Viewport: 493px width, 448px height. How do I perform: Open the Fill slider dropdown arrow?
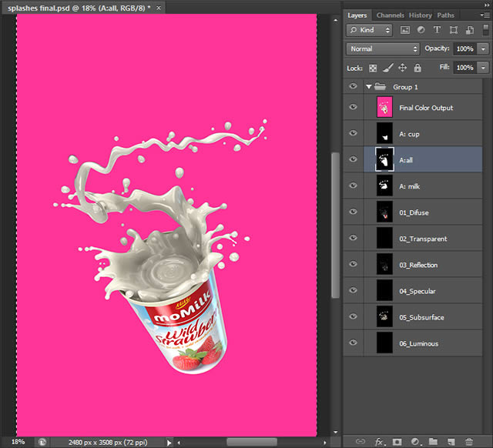483,68
